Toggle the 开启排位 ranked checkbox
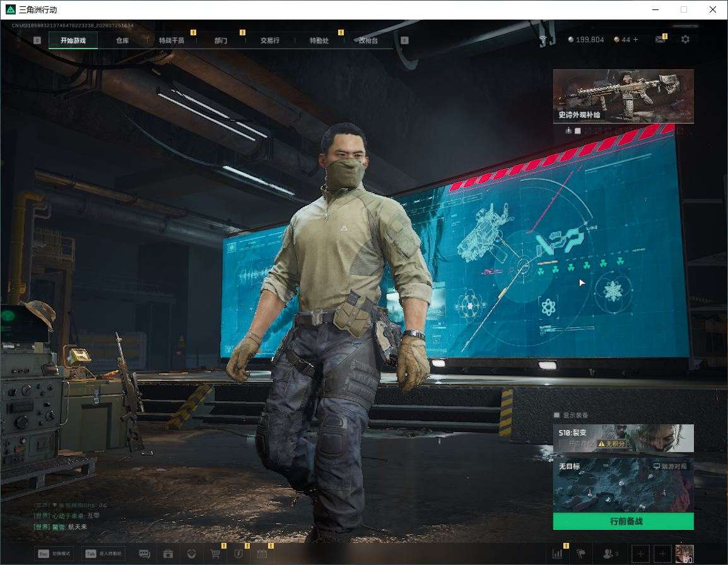This screenshot has width=728, height=565. click(563, 444)
